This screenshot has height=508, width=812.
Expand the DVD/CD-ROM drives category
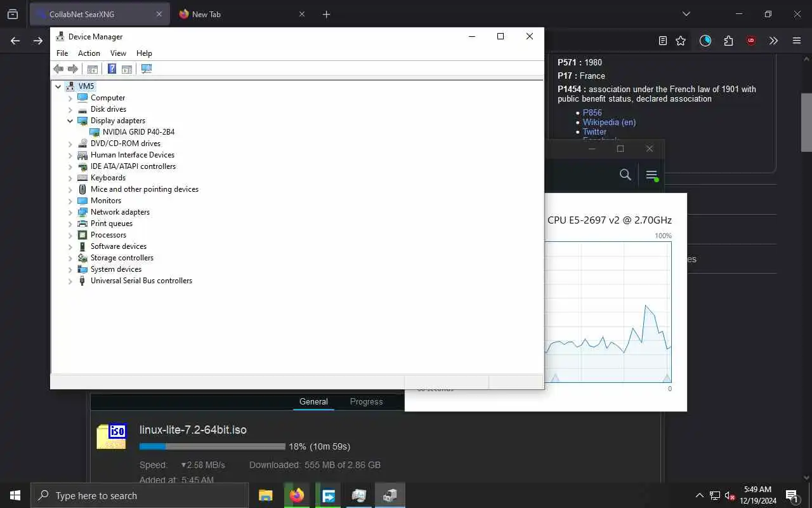click(x=70, y=144)
